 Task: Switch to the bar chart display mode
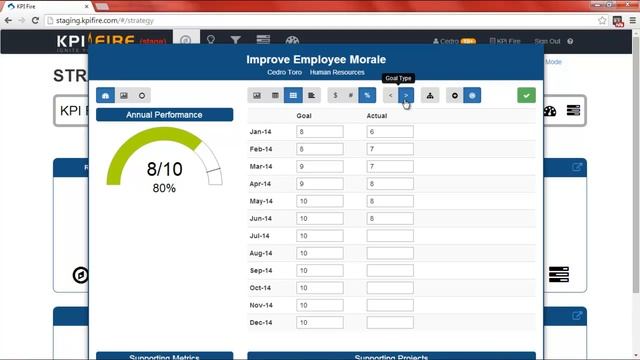click(311, 96)
